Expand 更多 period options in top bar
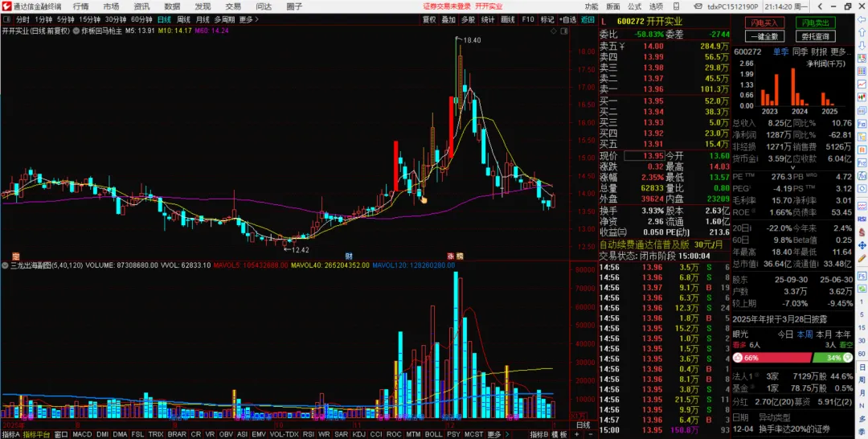Image resolution: width=868 pixels, height=439 pixels. coord(249,19)
